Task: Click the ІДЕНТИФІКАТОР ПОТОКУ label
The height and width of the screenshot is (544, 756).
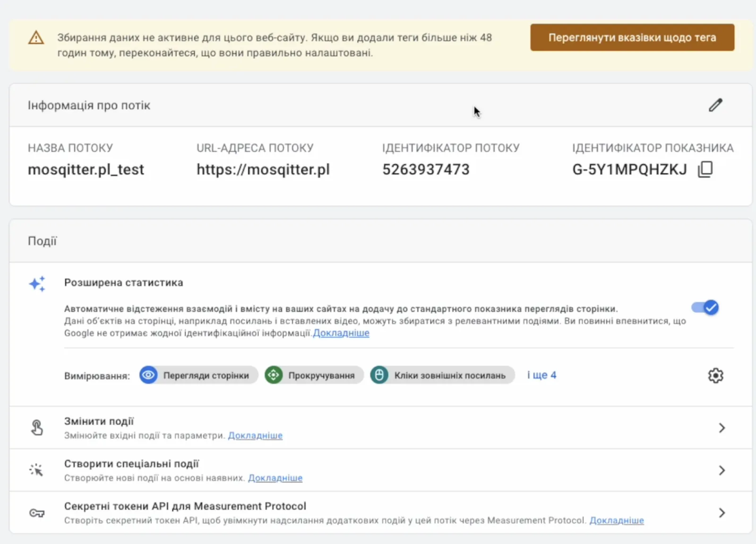Action: tap(451, 148)
